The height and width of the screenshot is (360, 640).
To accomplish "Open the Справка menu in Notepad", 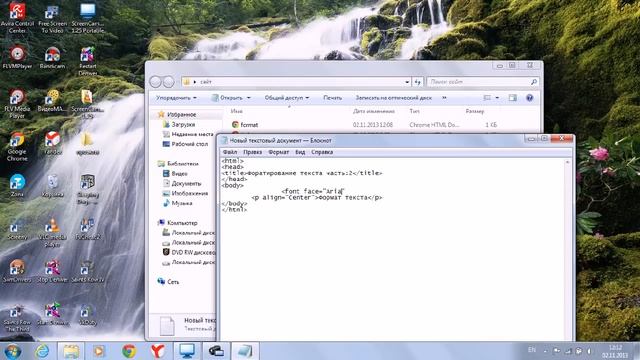I will [x=322, y=152].
